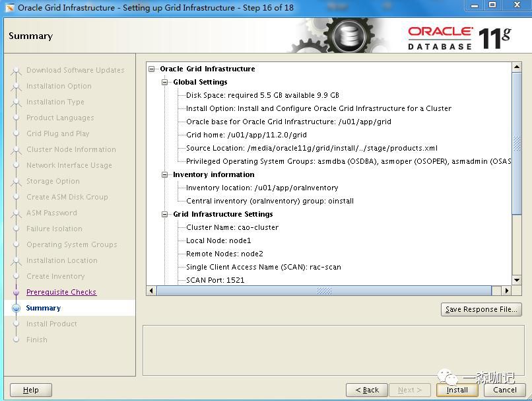
Task: Collapse the Oracle Grid Infrastructure tree node
Action: 151,69
